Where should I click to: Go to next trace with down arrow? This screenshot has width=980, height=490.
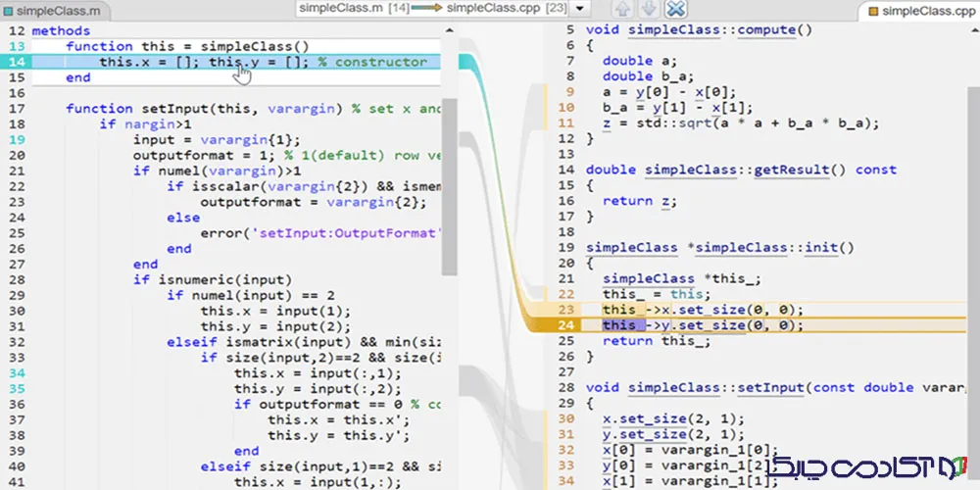tap(649, 9)
